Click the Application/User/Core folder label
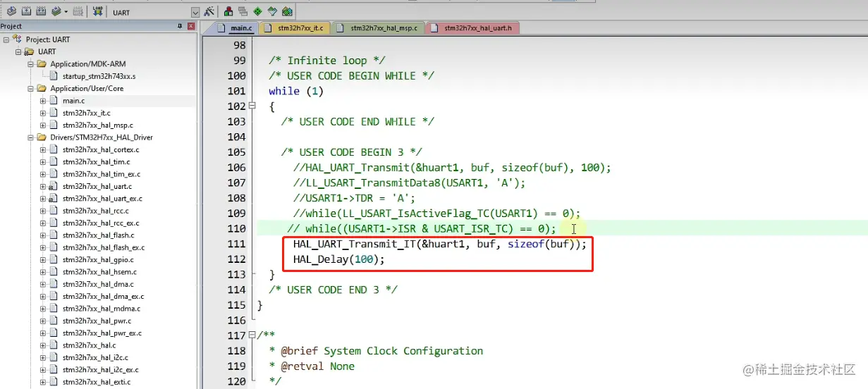The width and height of the screenshot is (868, 389). 87,89
